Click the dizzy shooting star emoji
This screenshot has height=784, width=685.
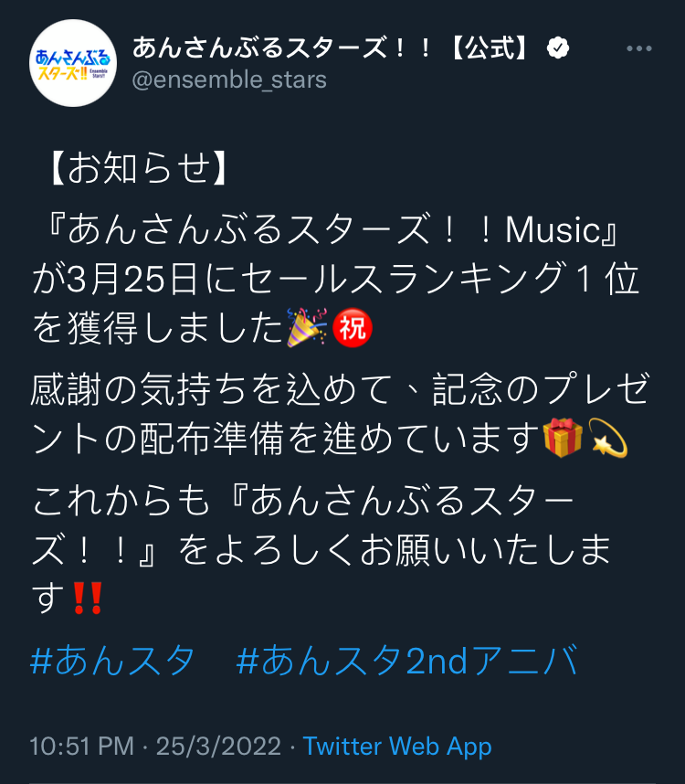tap(607, 438)
